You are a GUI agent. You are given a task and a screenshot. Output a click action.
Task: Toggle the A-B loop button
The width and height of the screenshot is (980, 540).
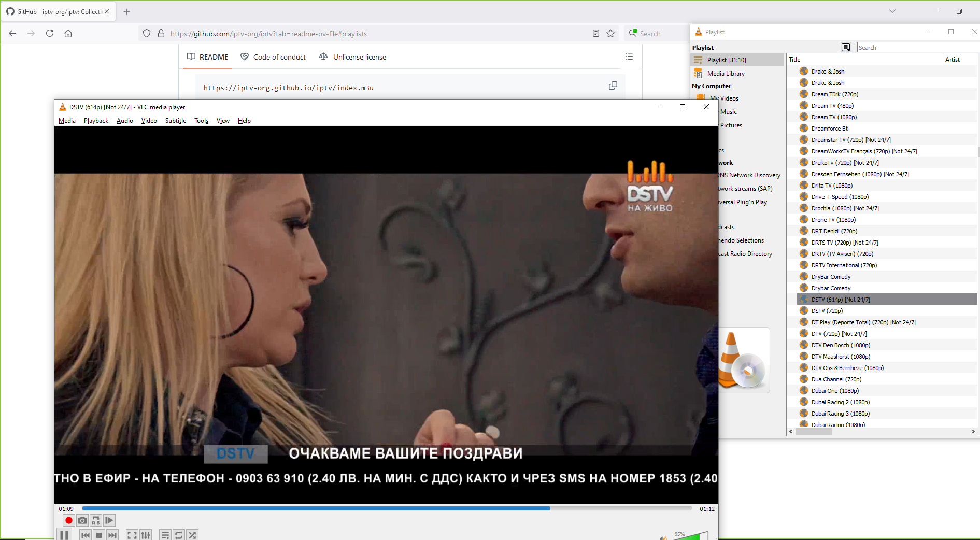pyautogui.click(x=96, y=520)
